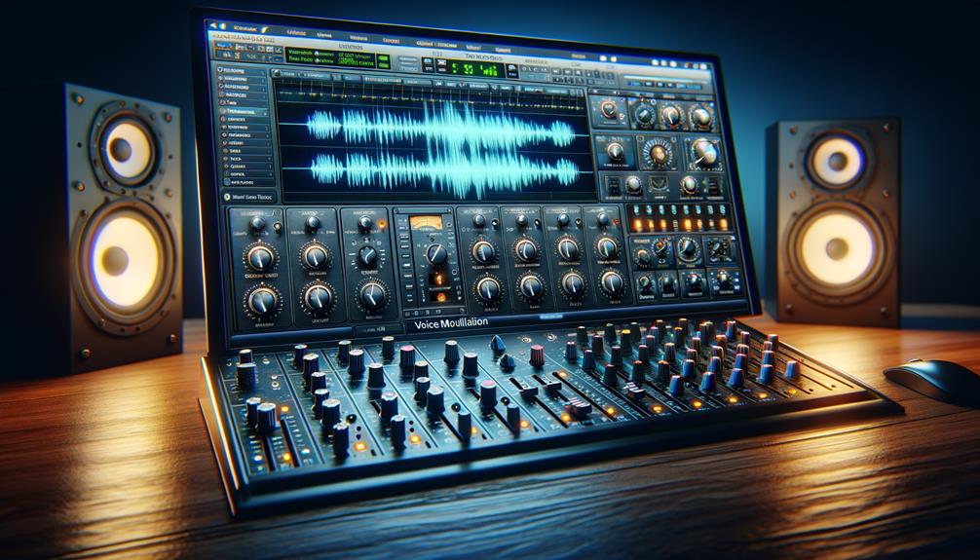980x560 pixels.
Task: Select the highlighted row in the left sidebar list
Action: 245,111
